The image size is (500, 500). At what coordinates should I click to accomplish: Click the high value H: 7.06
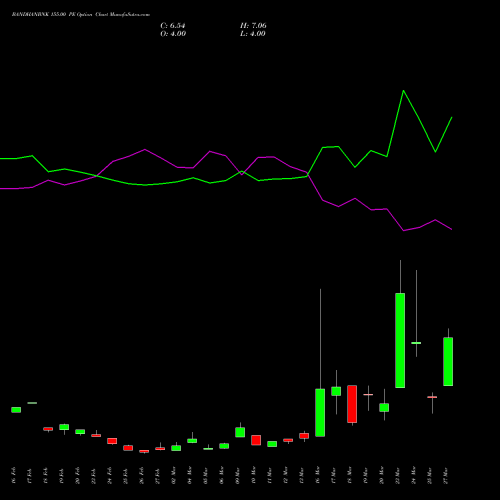(x=253, y=26)
